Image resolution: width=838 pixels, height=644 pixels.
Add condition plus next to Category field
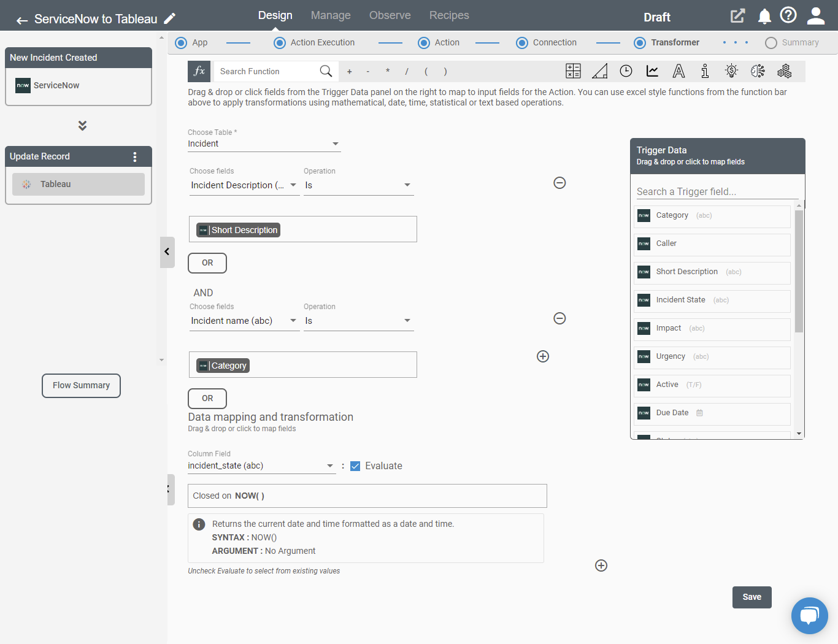pos(543,356)
